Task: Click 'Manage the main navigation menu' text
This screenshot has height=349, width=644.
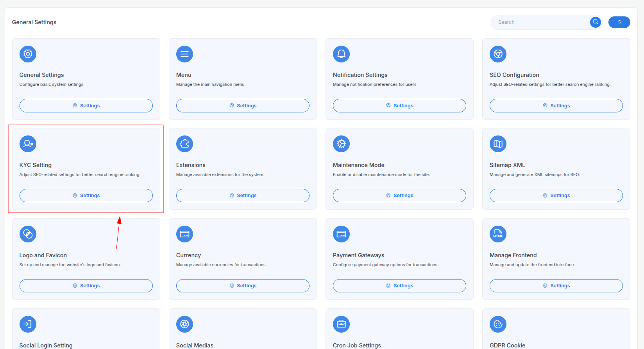Action: pos(210,84)
